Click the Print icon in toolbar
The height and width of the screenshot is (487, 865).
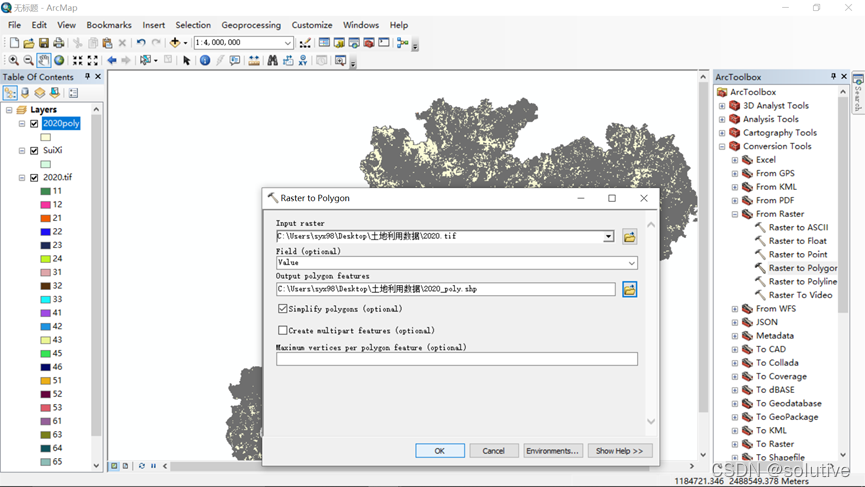[x=58, y=42]
